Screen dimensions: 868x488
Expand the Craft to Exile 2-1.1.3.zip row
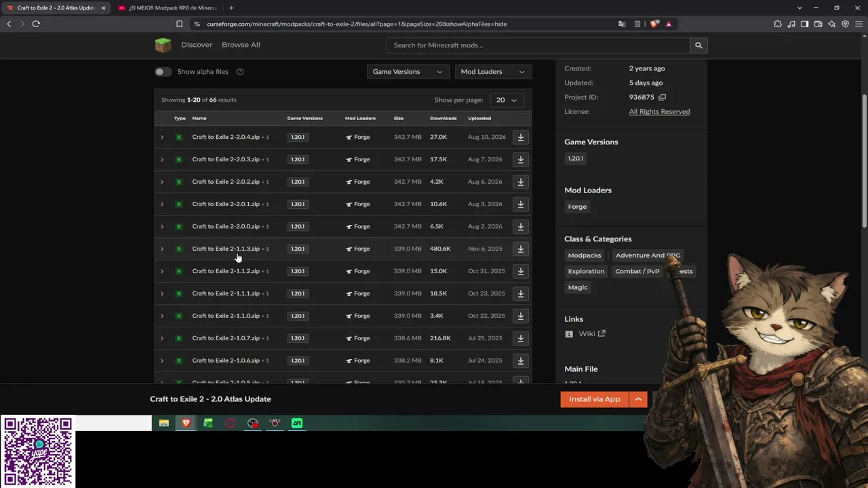pos(162,249)
